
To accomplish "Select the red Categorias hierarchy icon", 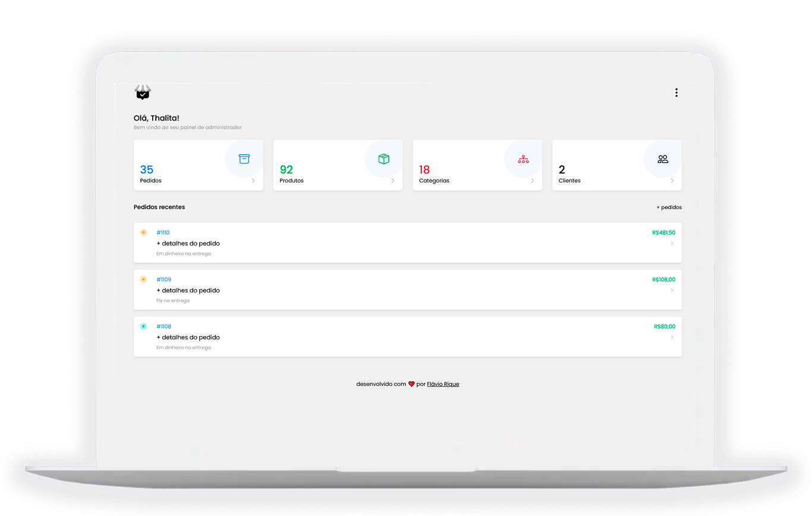I will click(523, 159).
